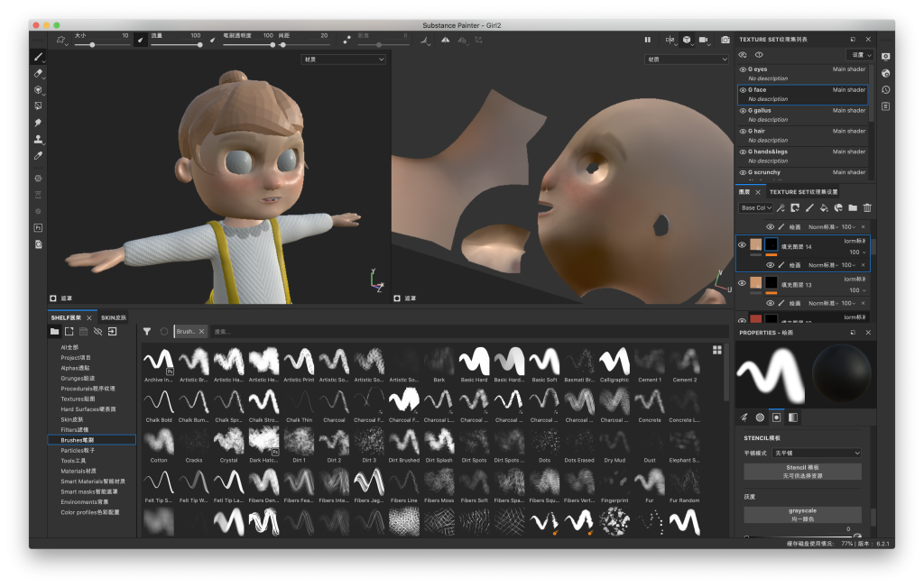Open the History panel icon

[886, 90]
